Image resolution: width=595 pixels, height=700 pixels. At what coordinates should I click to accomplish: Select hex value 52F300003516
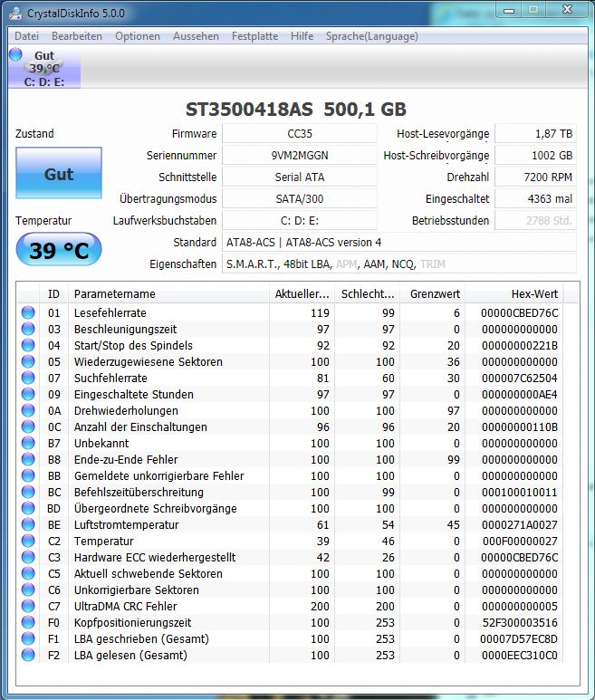(520, 622)
